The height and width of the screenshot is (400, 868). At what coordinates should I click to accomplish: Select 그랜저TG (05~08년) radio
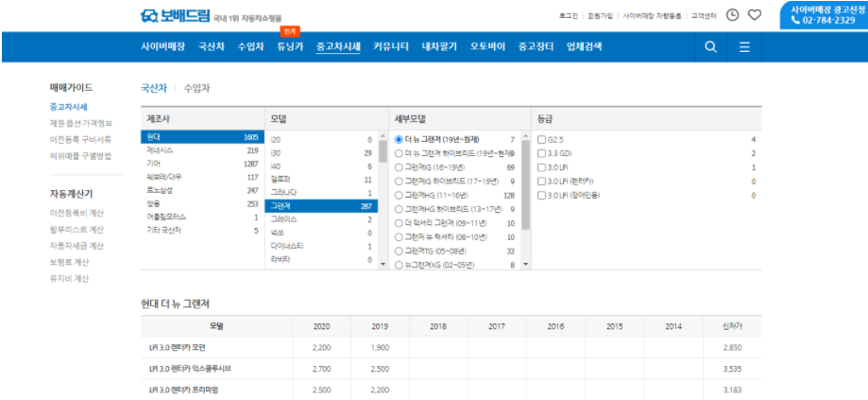click(x=399, y=251)
